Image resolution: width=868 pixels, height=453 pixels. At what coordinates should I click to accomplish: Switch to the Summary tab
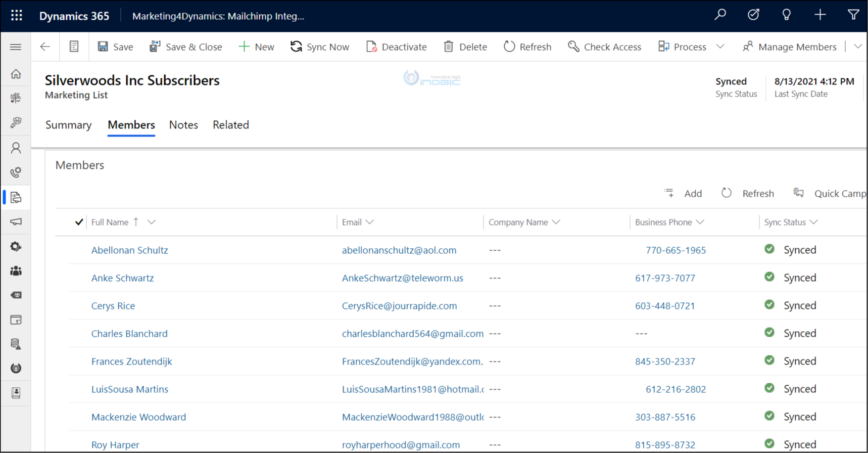pyautogui.click(x=68, y=125)
